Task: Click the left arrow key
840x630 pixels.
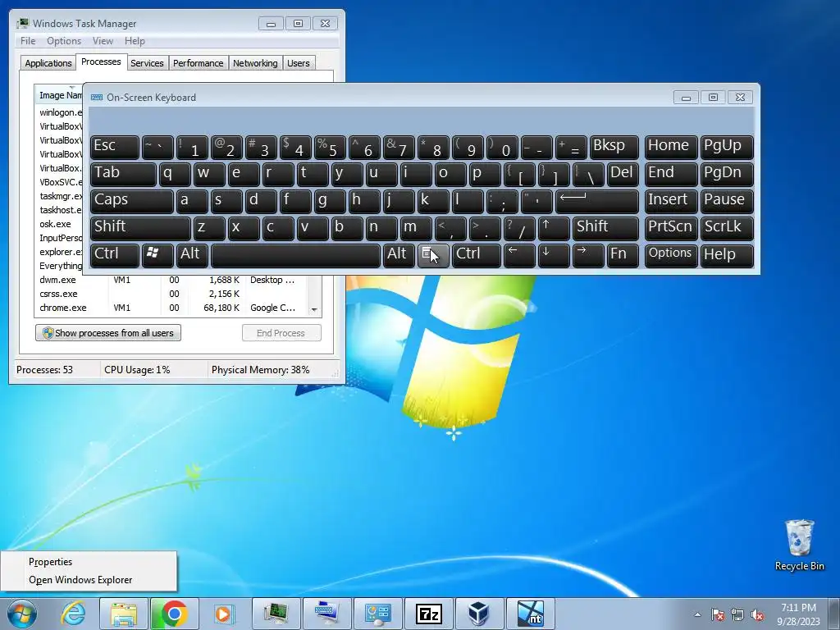Action: [519, 255]
